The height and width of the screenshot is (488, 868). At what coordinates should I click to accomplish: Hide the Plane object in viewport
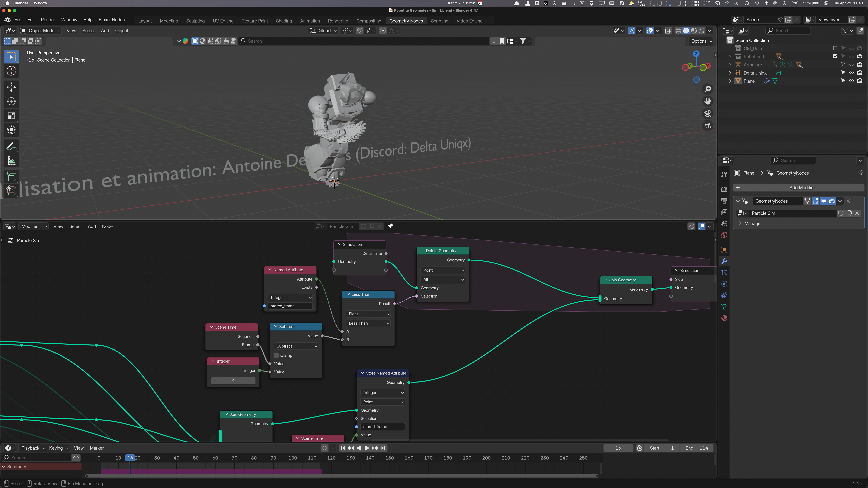851,81
